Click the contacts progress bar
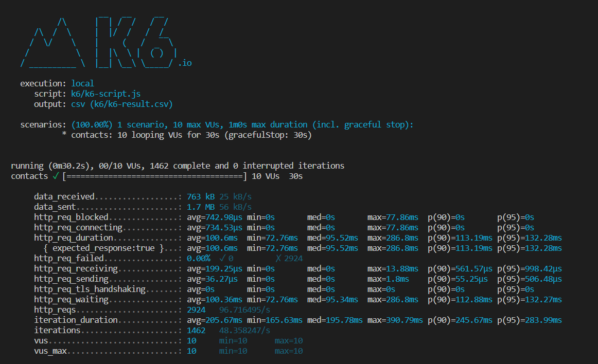The width and height of the screenshot is (598, 364). pos(155,176)
